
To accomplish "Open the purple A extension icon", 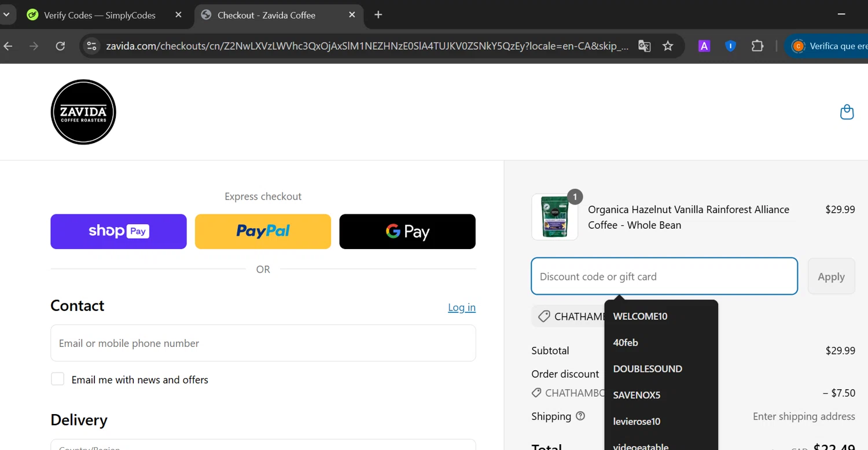I will [704, 46].
